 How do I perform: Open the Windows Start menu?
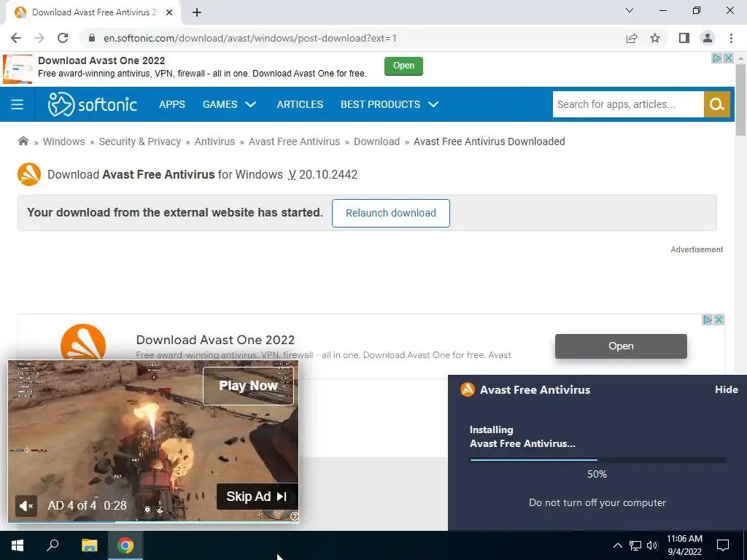(18, 545)
